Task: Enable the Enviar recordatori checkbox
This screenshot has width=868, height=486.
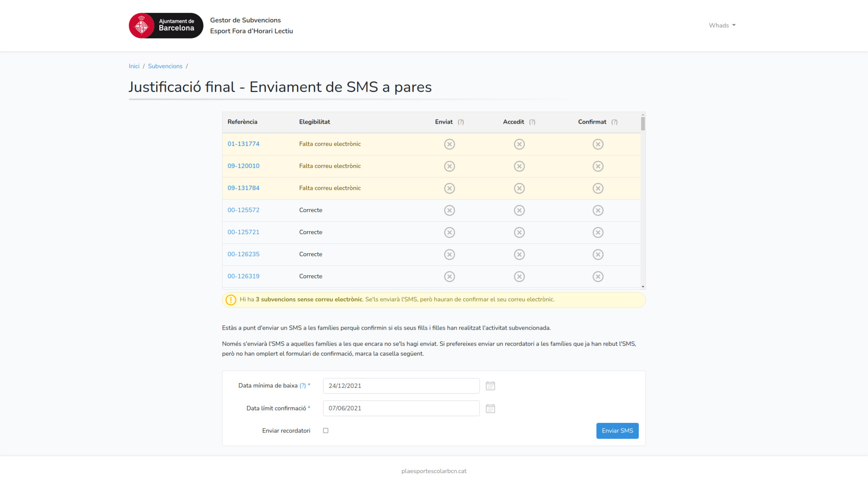Action: 325,430
